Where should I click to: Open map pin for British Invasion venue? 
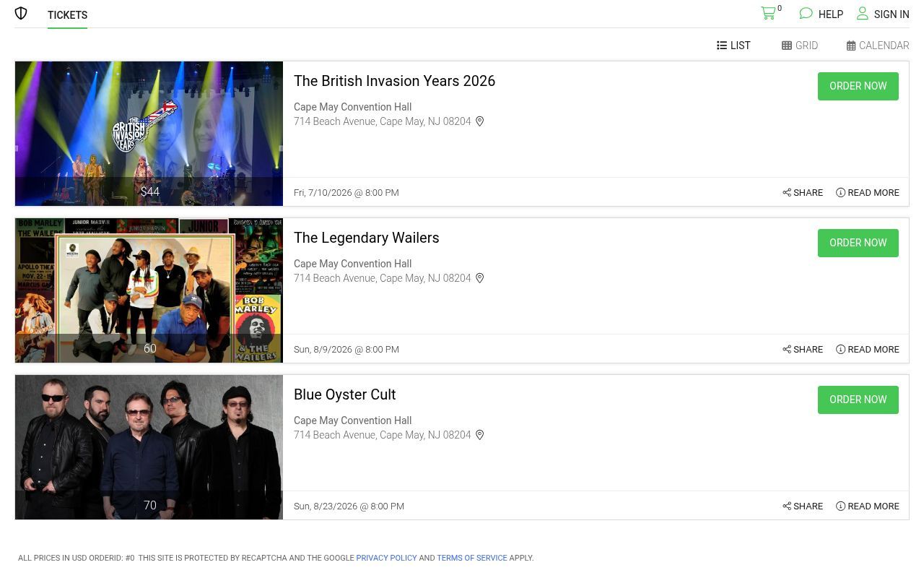[479, 121]
